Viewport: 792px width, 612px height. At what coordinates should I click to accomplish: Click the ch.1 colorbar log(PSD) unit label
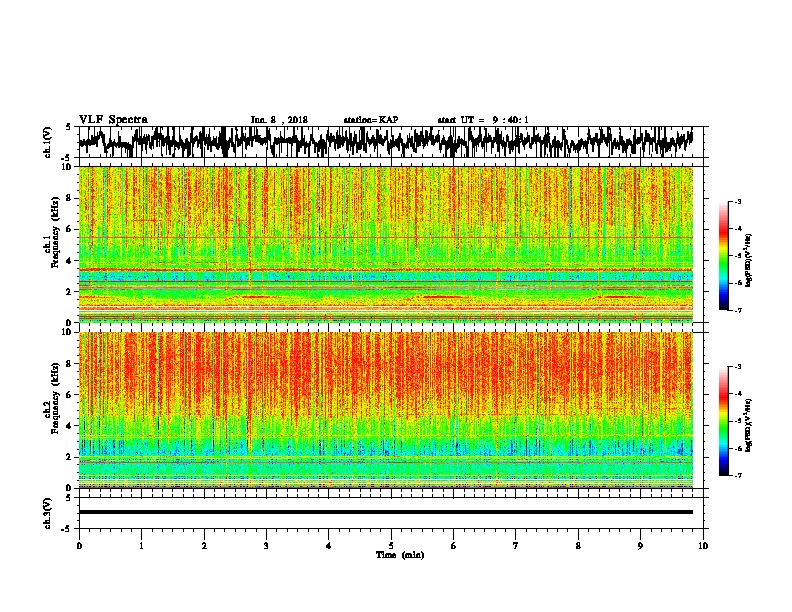point(749,261)
